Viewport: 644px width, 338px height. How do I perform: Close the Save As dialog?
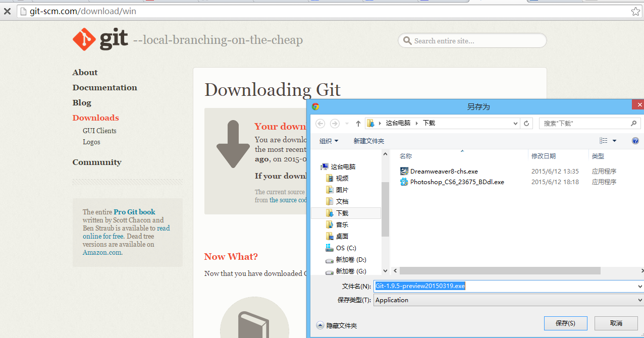pos(639,104)
